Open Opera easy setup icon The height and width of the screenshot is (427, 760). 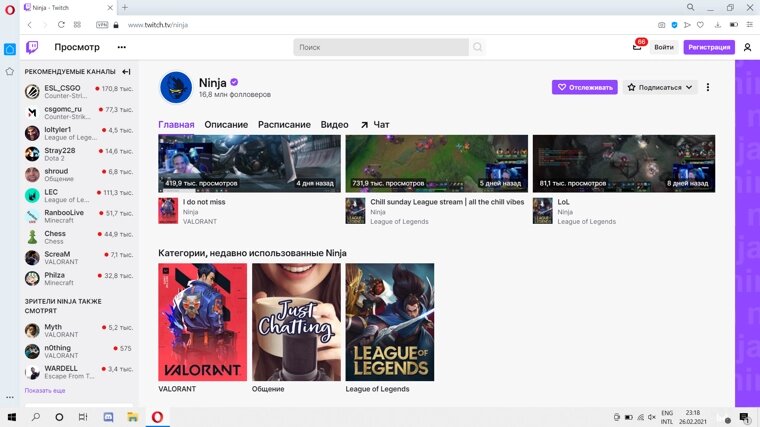coord(749,25)
